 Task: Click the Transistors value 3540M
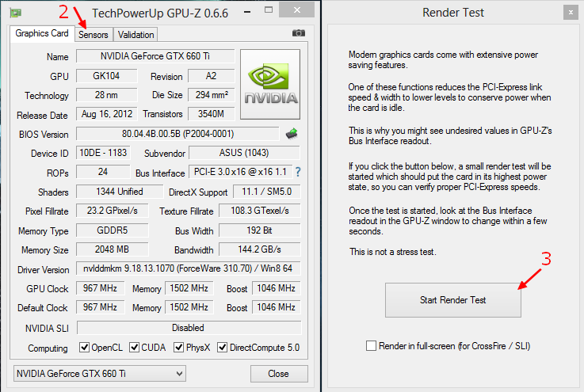212,114
